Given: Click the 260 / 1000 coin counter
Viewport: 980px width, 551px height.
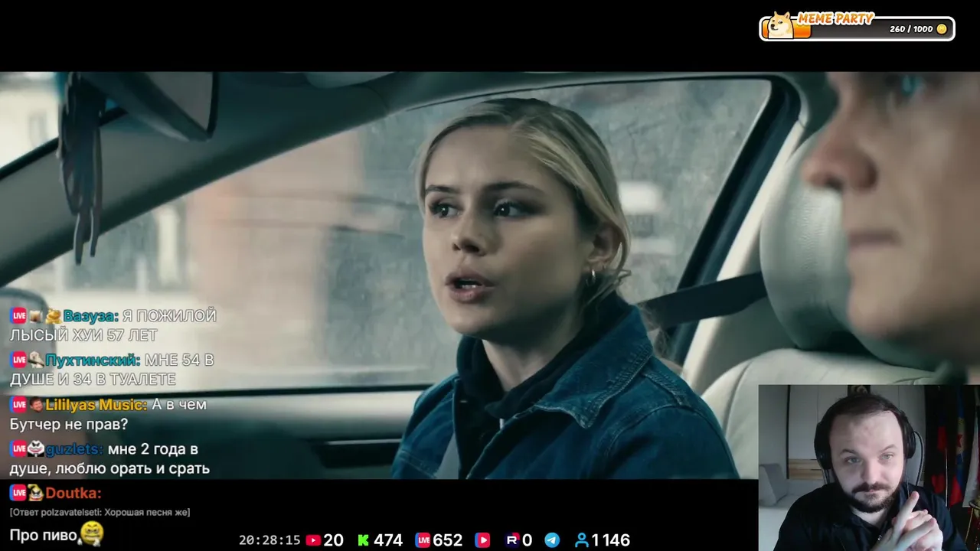Looking at the screenshot, I should coord(911,29).
